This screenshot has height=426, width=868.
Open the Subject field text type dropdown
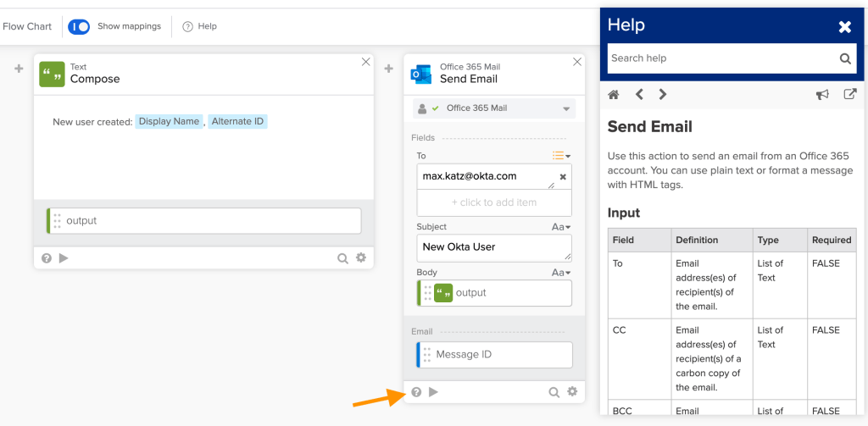click(561, 227)
